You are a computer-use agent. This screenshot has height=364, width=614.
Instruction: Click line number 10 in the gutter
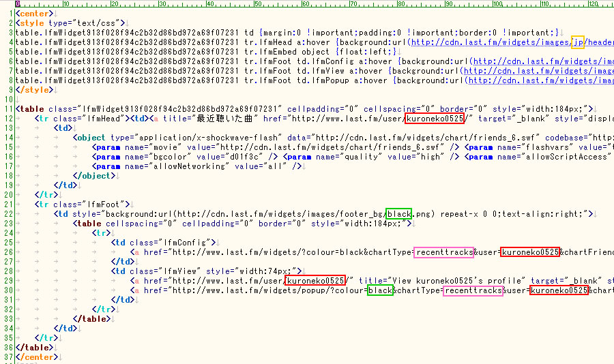(x=9, y=100)
